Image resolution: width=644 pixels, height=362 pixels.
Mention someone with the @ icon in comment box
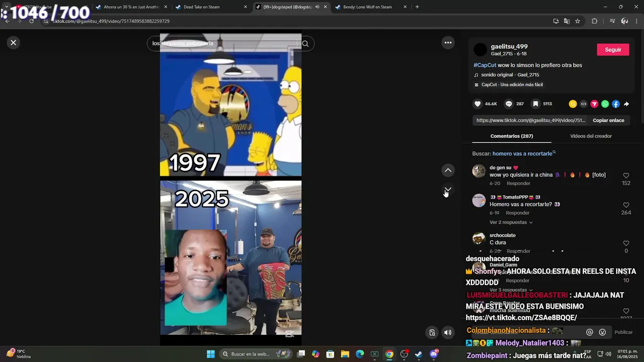coord(589,332)
